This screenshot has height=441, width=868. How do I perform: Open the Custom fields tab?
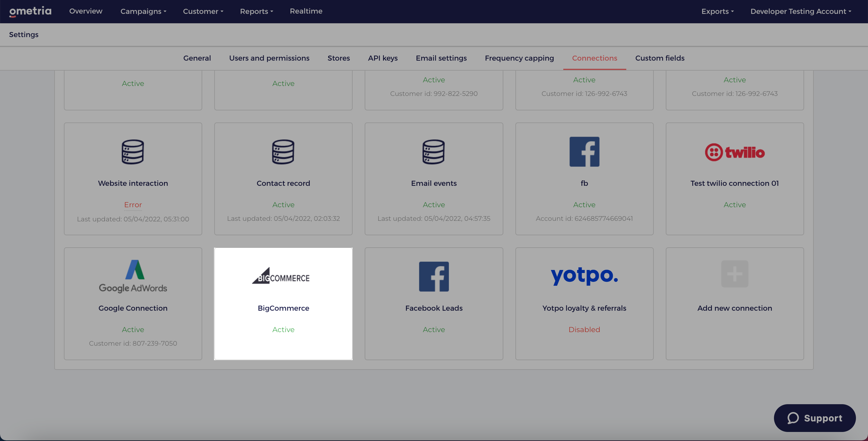click(x=660, y=58)
